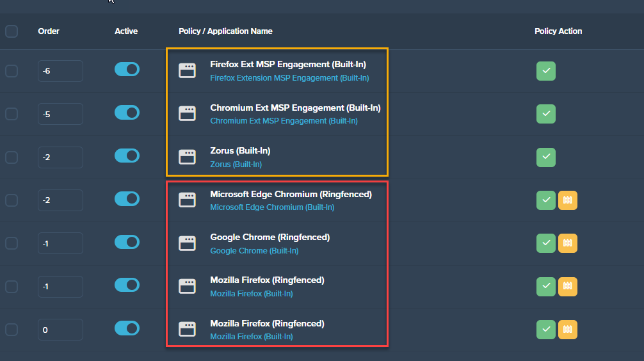
Task: Turn off the Zorus policy Active switch
Action: tap(127, 156)
